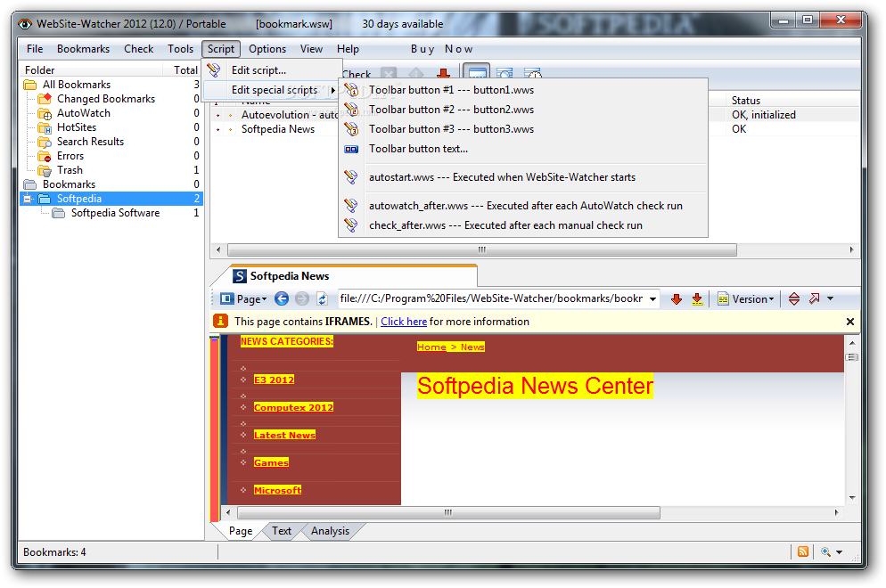This screenshot has width=886, height=588.
Task: Click the Errors folder icon
Action: (x=45, y=156)
